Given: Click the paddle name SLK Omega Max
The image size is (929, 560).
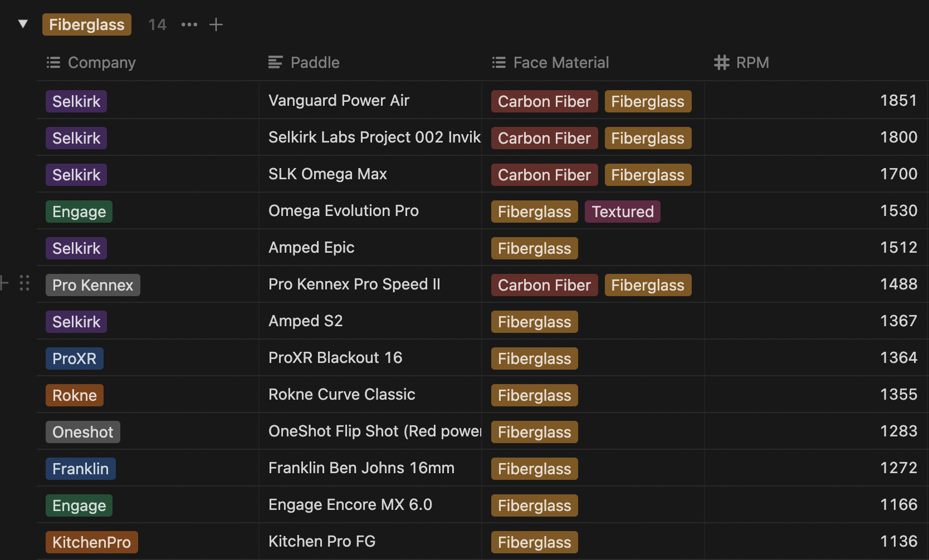Looking at the screenshot, I should tap(327, 174).
